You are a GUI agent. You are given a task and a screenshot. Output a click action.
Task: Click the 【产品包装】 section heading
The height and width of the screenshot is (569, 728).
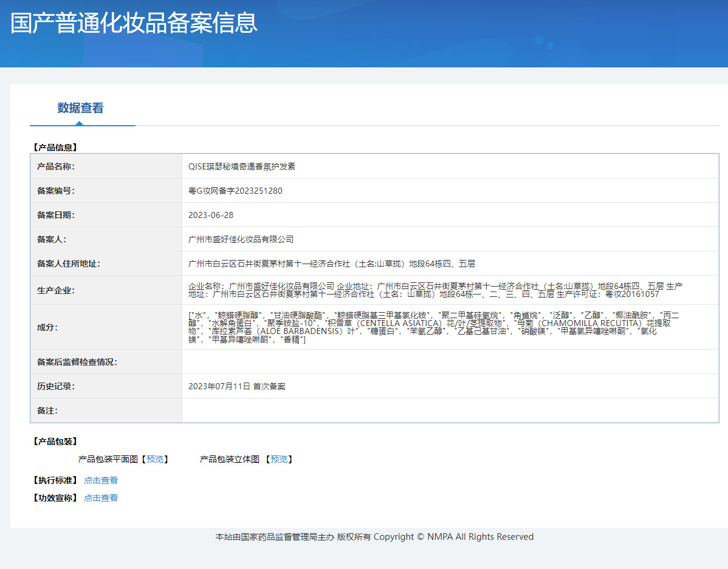click(55, 441)
